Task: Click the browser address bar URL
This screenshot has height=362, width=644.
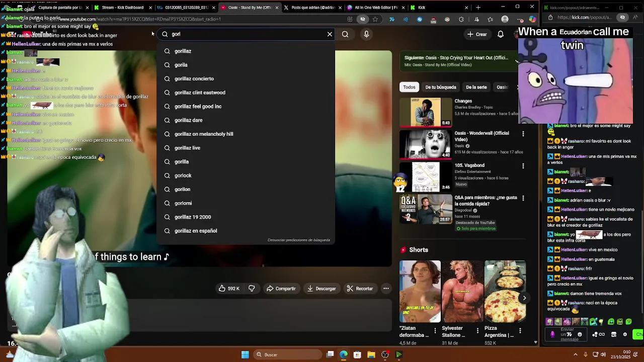Action: tap(140, 19)
